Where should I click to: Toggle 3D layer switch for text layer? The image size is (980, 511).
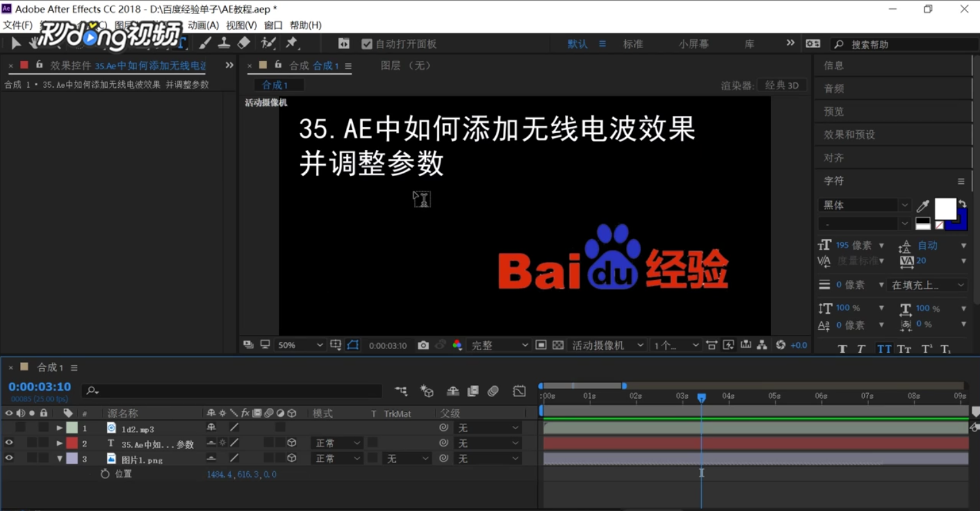(x=291, y=443)
